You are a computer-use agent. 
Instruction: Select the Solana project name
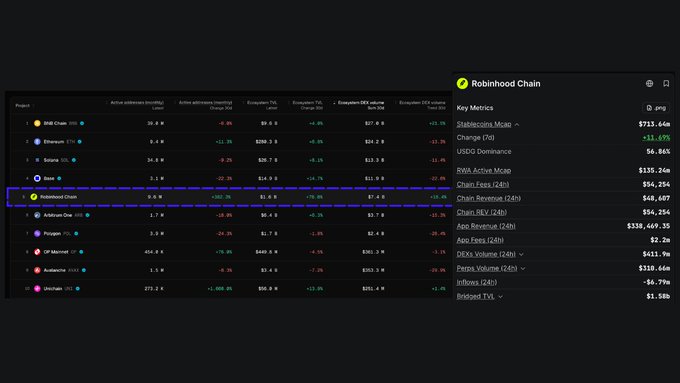point(51,160)
